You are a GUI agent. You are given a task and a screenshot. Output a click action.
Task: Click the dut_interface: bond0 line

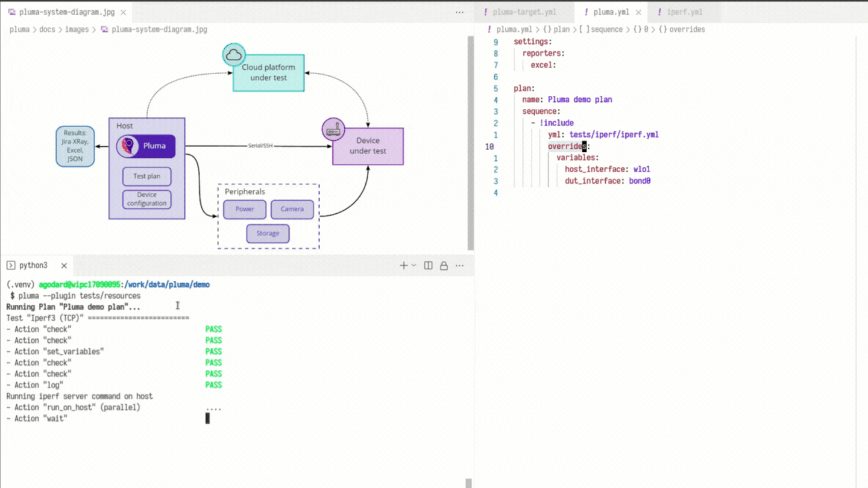(608, 181)
